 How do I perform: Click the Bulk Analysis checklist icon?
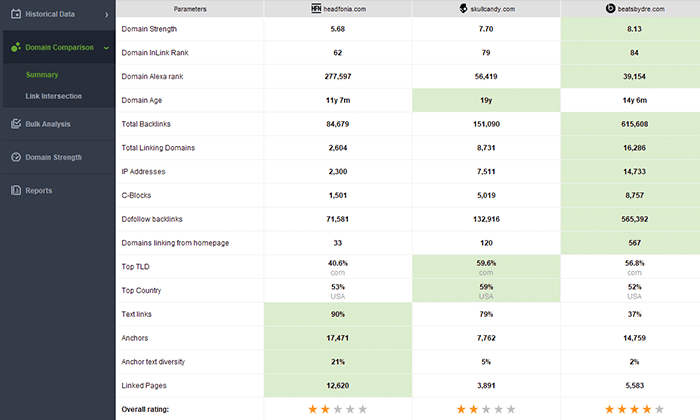(x=16, y=124)
